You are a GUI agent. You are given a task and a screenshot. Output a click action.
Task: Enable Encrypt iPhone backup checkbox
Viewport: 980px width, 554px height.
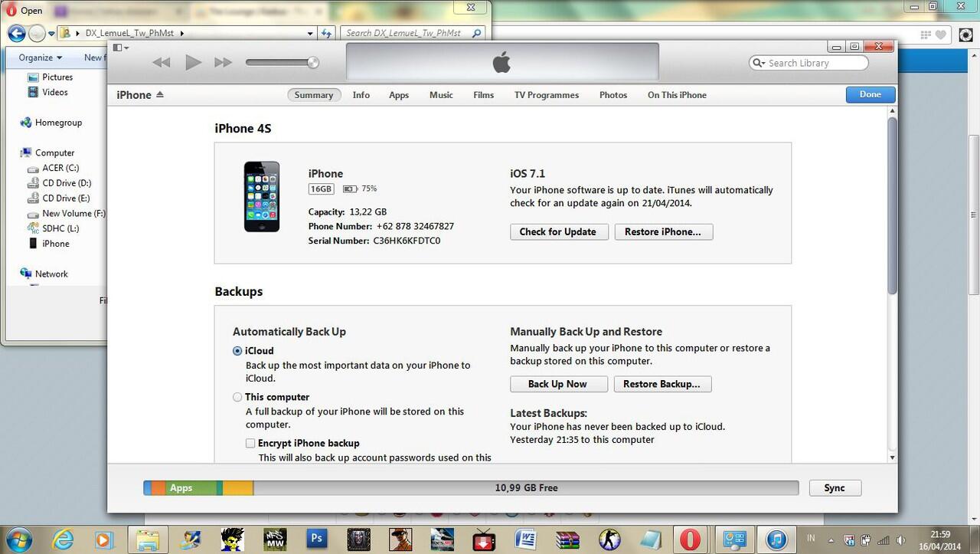[x=250, y=443]
